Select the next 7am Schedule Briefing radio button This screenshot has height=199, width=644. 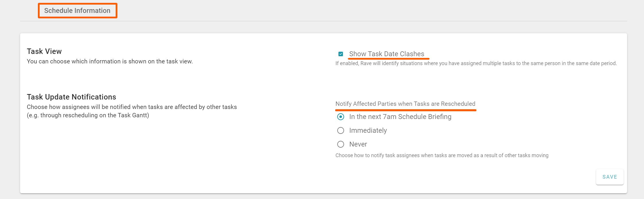tap(341, 117)
